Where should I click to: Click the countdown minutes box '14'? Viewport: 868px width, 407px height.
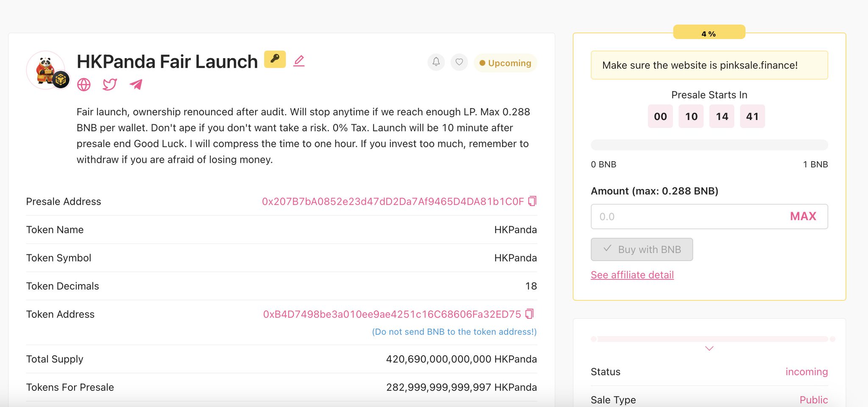722,116
